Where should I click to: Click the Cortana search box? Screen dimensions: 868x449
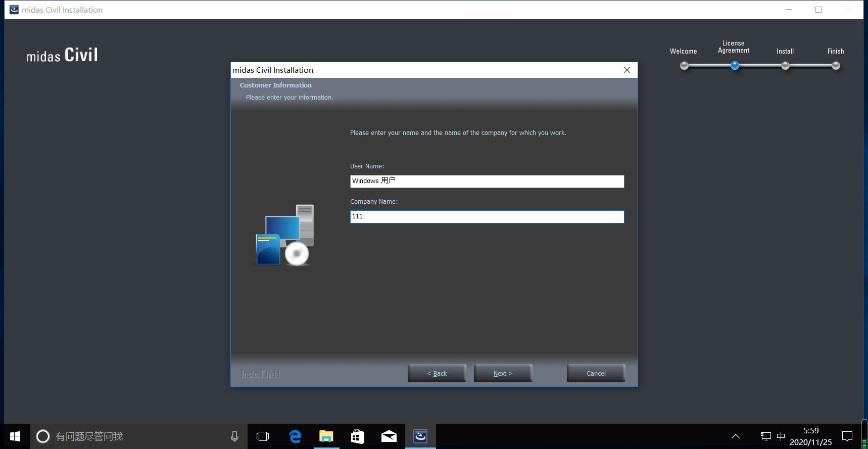pos(139,436)
